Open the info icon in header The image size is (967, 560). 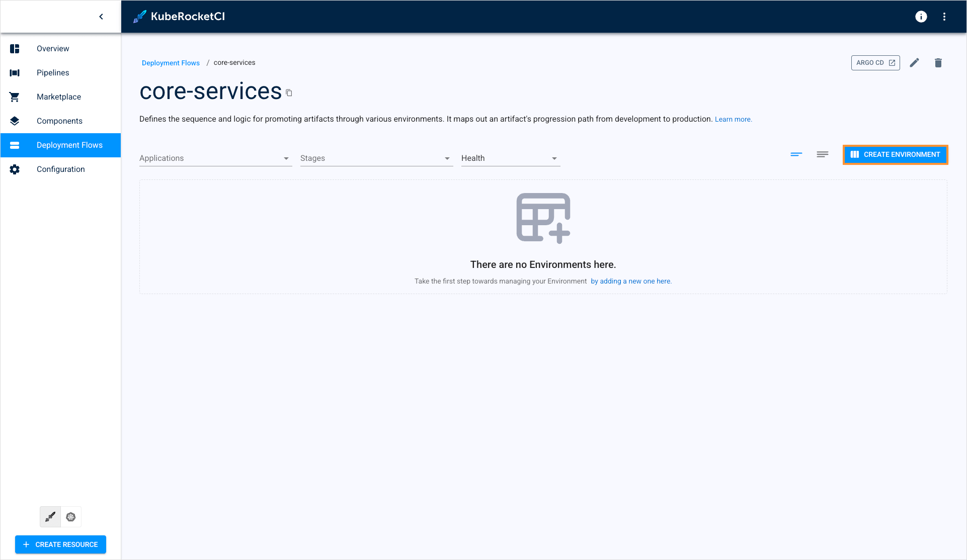coord(921,17)
